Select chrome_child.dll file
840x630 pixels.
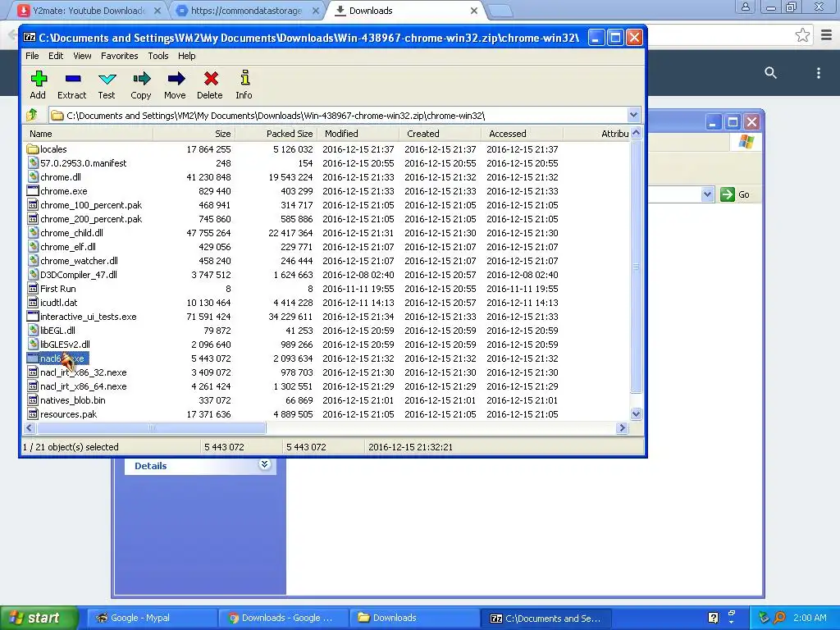click(x=71, y=232)
